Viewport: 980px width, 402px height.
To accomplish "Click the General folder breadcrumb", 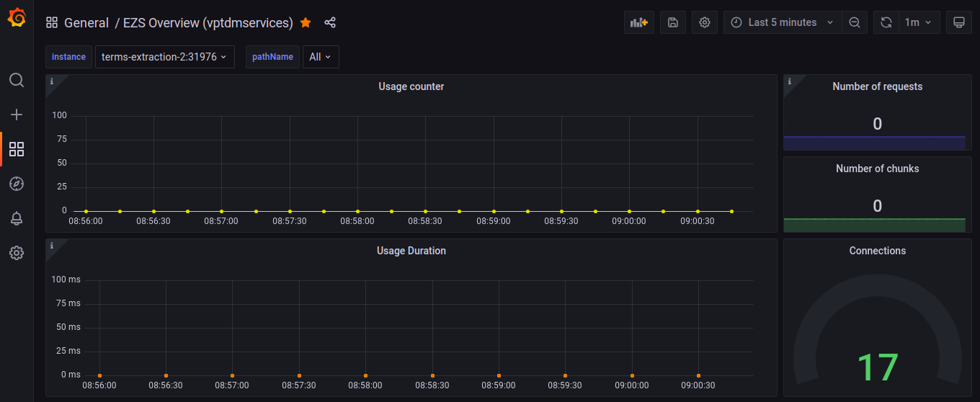I will [x=86, y=22].
